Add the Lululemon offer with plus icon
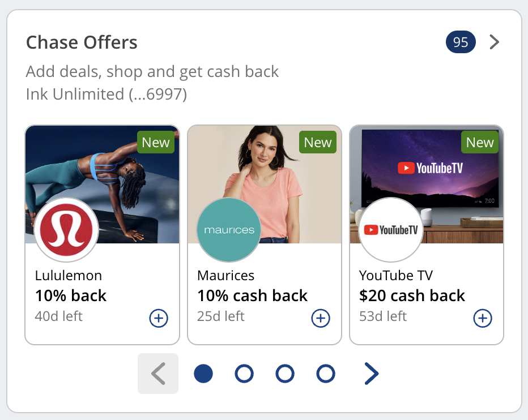528x420 pixels. point(159,318)
